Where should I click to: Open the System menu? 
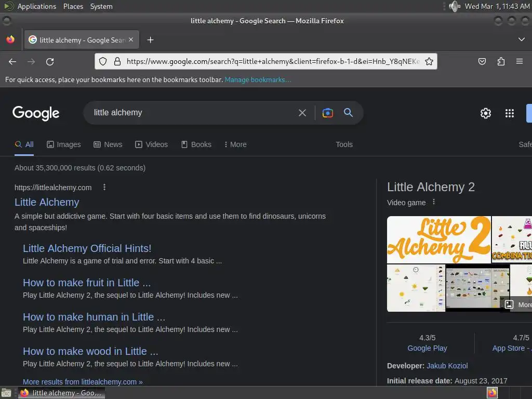click(x=101, y=6)
